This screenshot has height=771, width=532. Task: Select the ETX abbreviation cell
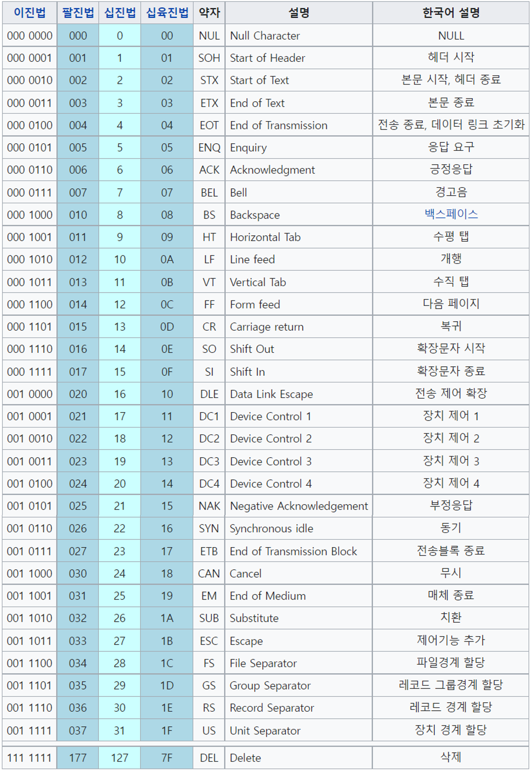point(209,103)
